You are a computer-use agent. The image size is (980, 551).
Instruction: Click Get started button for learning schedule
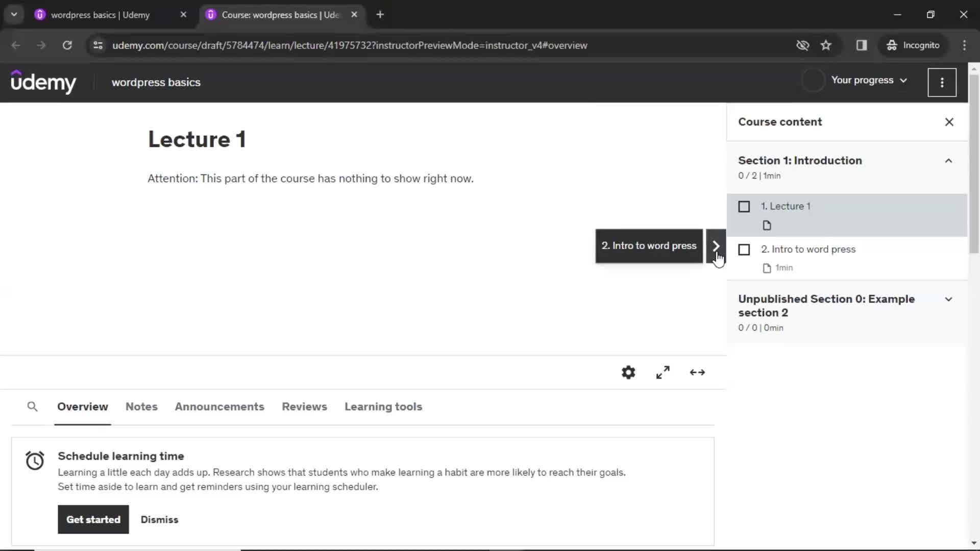[x=93, y=519]
